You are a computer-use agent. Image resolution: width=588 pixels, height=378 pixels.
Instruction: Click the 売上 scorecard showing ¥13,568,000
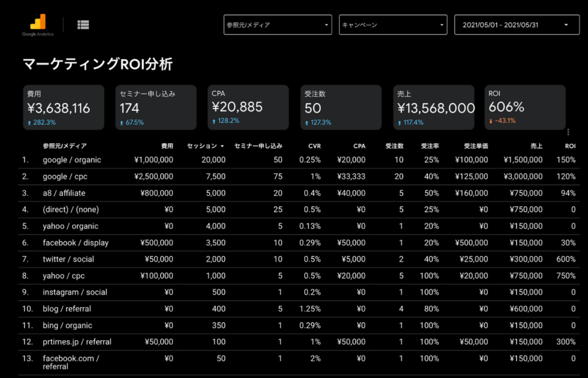click(x=434, y=107)
